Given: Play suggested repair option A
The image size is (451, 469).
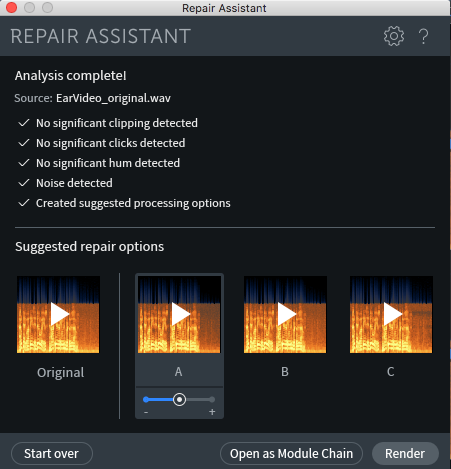Looking at the screenshot, I should tap(179, 314).
